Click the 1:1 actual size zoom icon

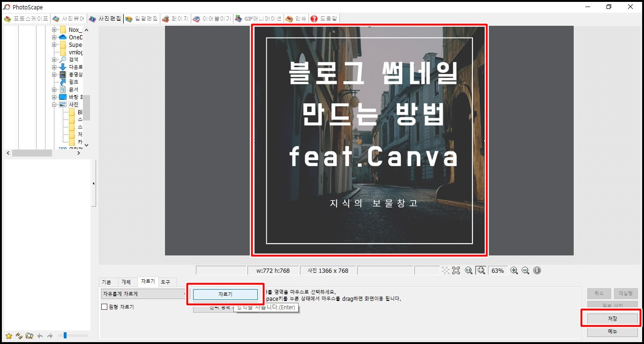[469, 270]
